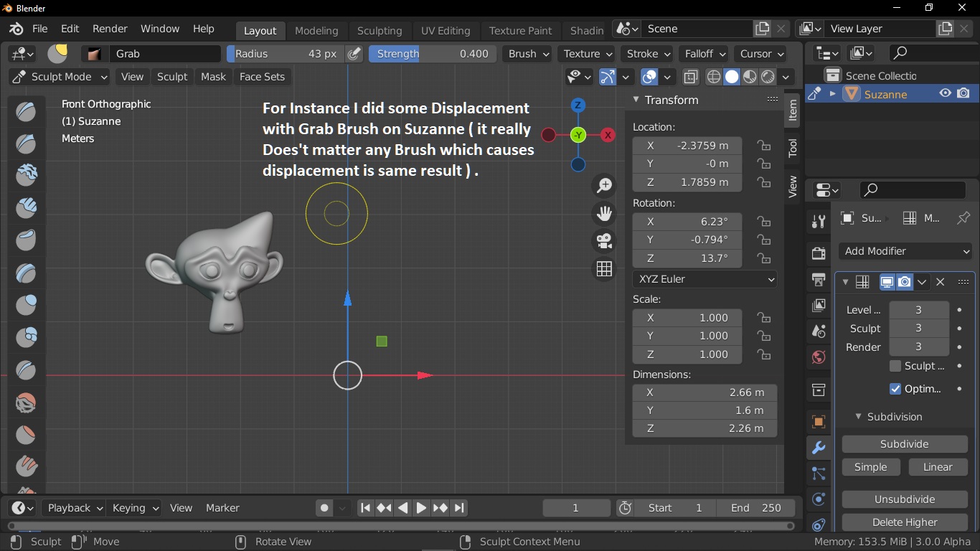Open the Brush settings dropdown

[529, 54]
